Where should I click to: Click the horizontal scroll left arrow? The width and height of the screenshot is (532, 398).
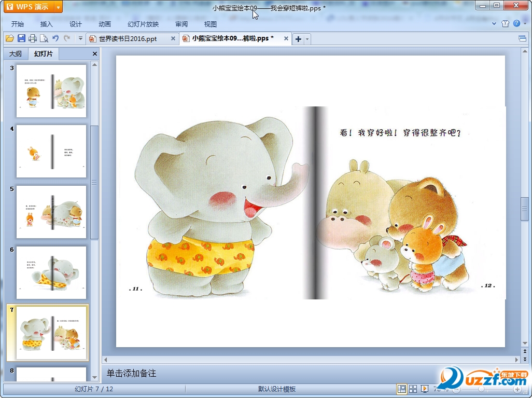pos(105,360)
